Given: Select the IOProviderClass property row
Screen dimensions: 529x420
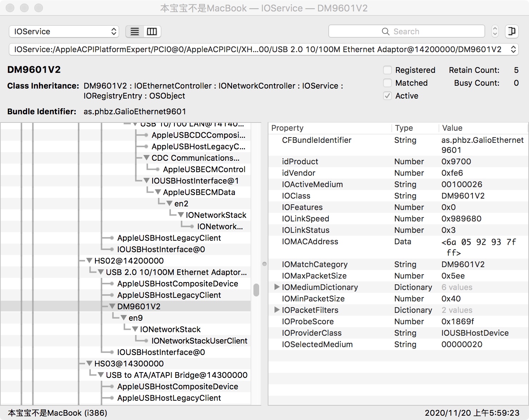Looking at the screenshot, I should pos(398,333).
